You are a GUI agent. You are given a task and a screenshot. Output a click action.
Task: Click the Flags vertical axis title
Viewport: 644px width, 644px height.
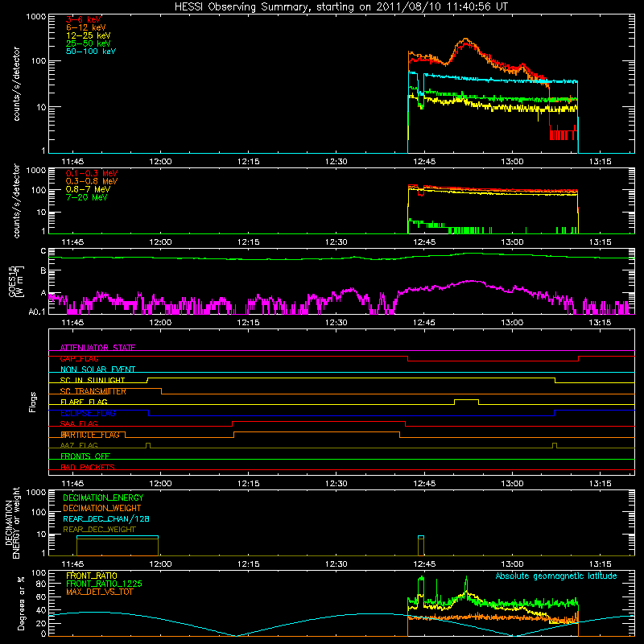(33, 402)
